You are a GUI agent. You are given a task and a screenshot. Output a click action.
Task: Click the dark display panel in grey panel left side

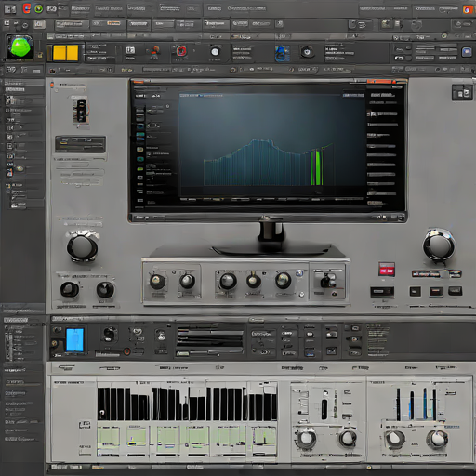(80, 144)
